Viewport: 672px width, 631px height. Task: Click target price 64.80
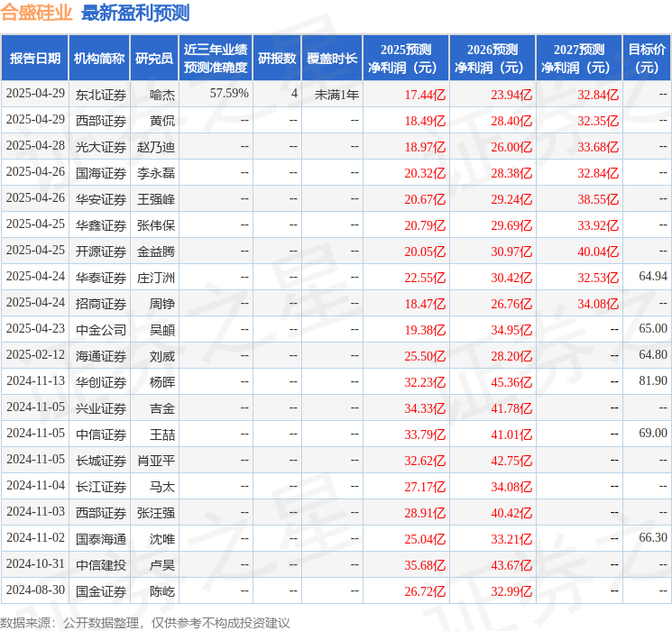(x=653, y=354)
